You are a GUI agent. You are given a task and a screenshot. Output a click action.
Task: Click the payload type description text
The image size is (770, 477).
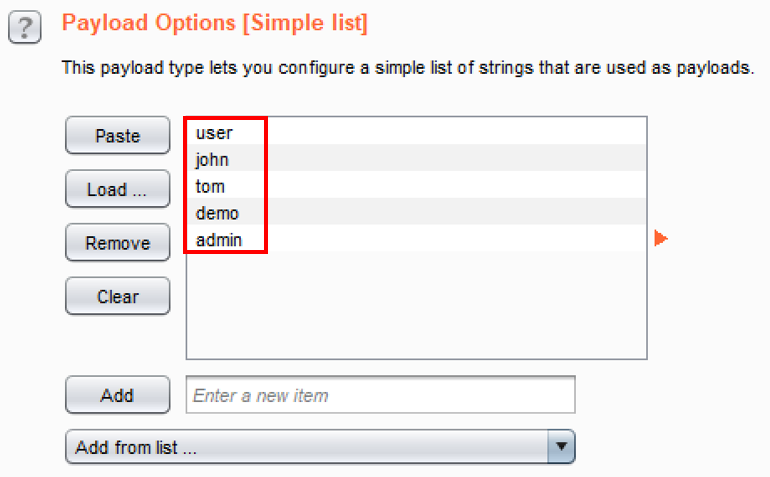405,68
